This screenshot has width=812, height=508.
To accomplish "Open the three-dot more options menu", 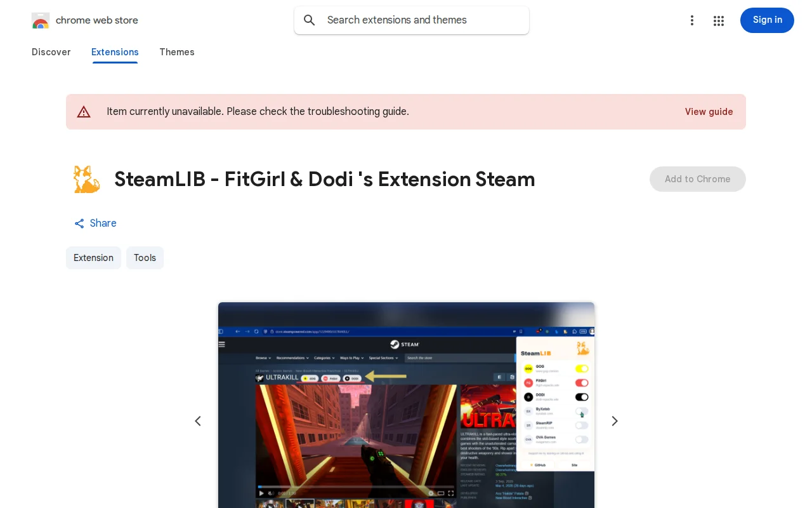I will point(692,20).
